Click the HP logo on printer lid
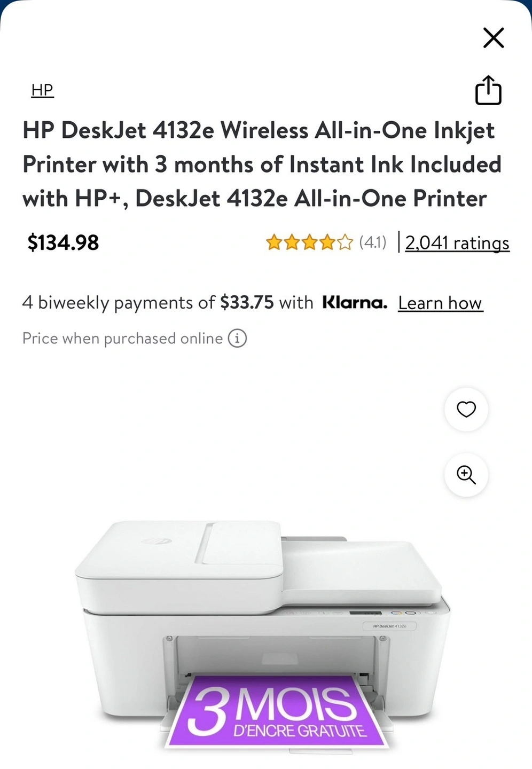532x769 pixels. 157,541
